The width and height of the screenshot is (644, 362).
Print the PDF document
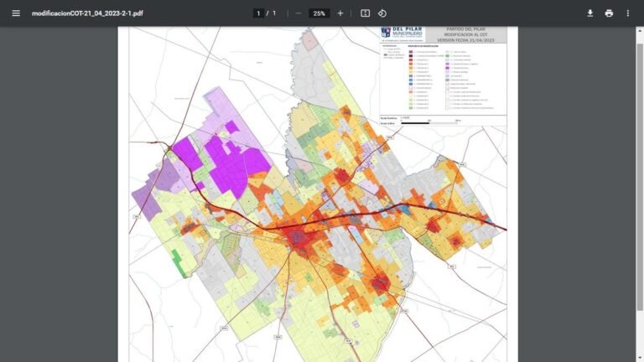coord(609,13)
